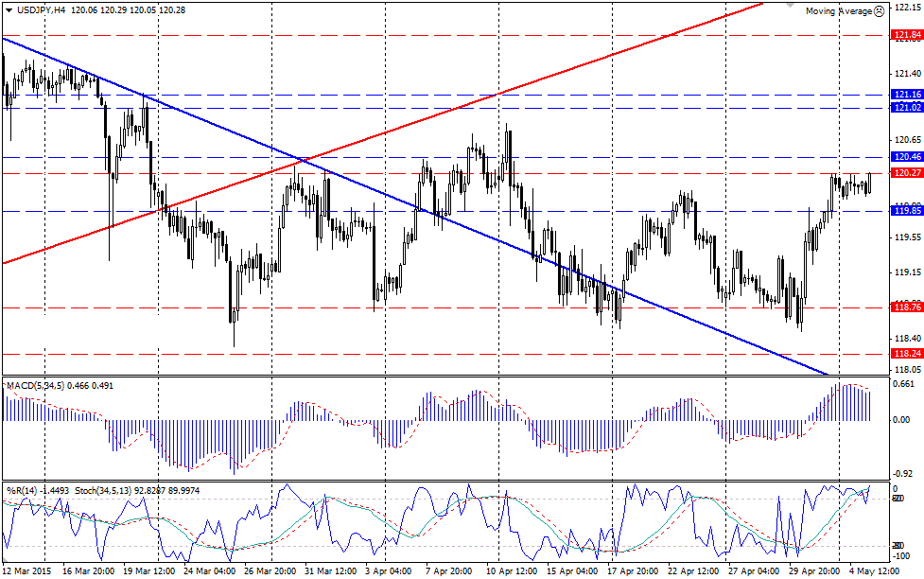924x579 pixels.
Task: Click the Moving Average expert smiley icon
Action: coord(879,10)
